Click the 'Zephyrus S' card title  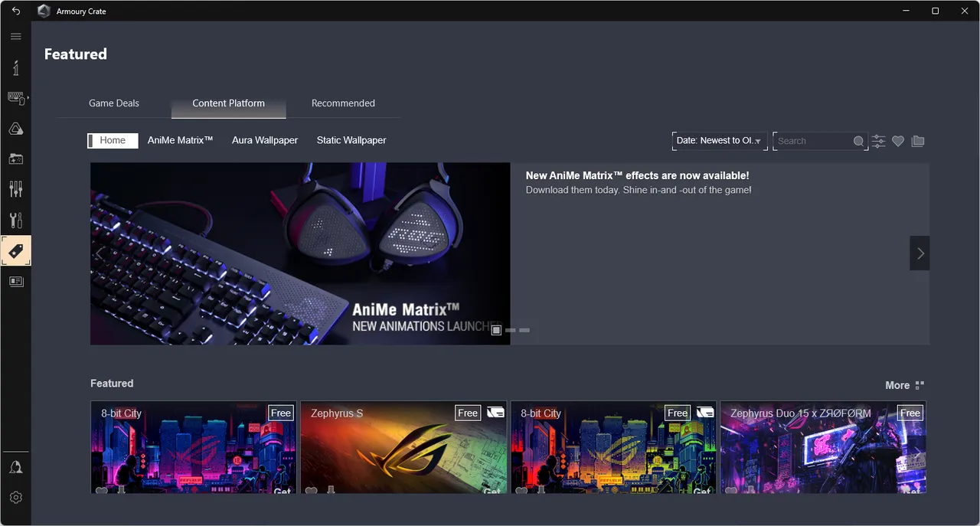pos(337,413)
